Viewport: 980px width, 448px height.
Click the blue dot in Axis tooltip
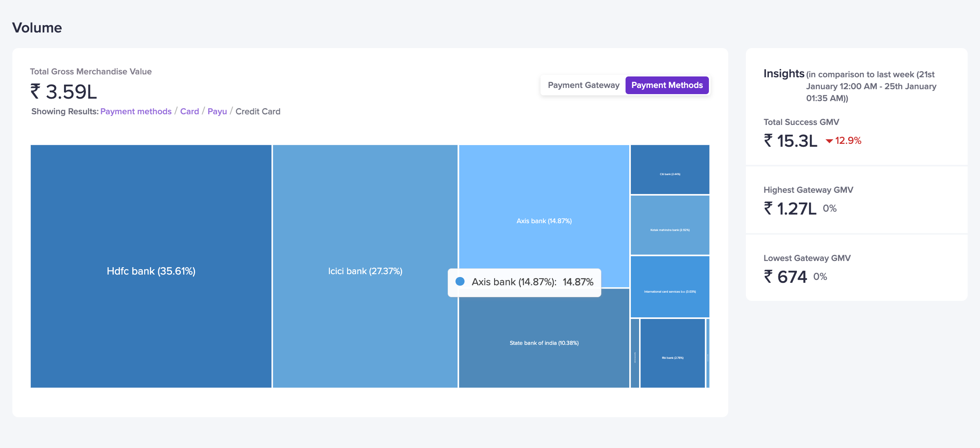(460, 282)
